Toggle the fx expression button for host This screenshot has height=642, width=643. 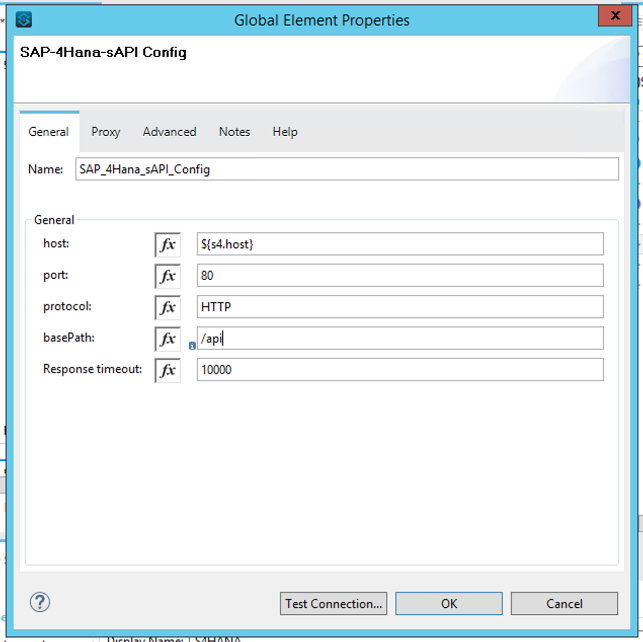pyautogui.click(x=167, y=245)
